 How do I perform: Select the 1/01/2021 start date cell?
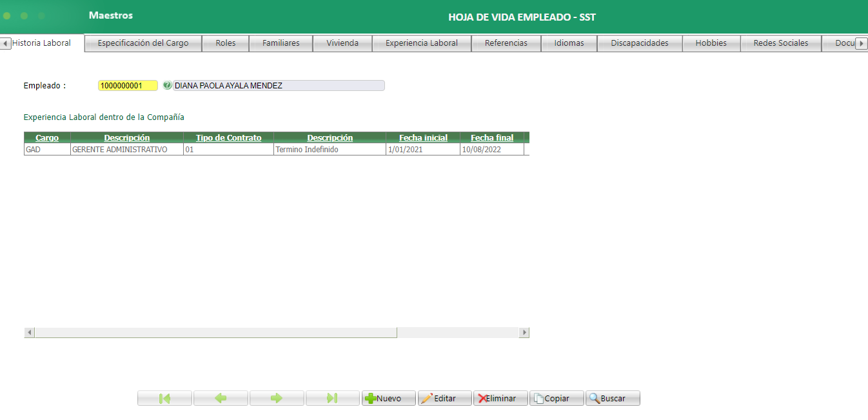click(423, 149)
